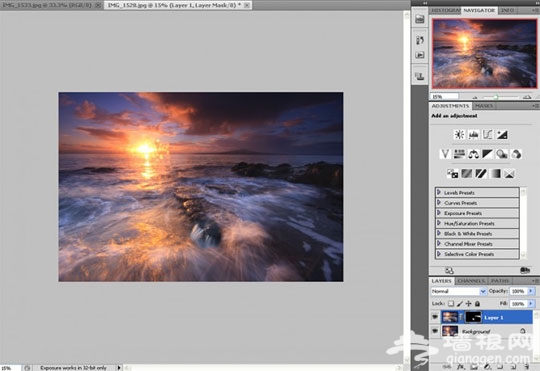Add layer mask from Layers panel bottom

[474, 367]
